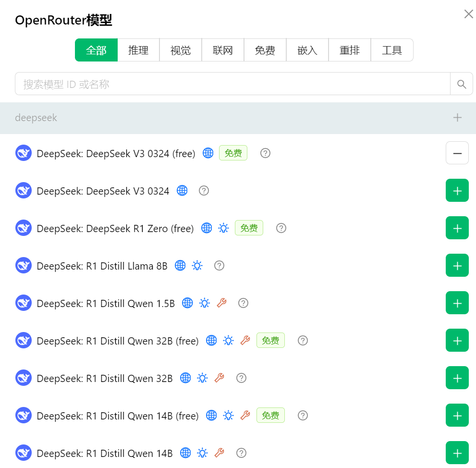The width and height of the screenshot is (476, 468).
Task: Click help icon on paid R1 Distill Qwen 14B
Action: pos(241,453)
